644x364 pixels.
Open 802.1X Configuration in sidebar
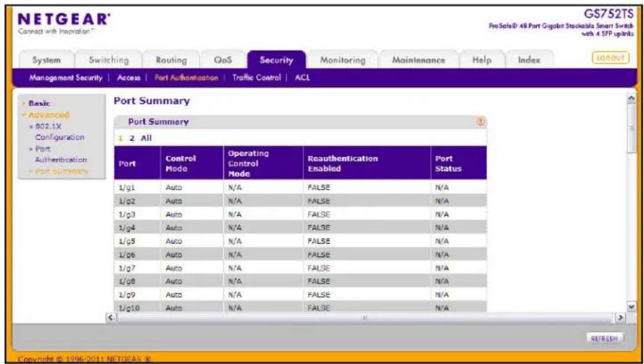[x=60, y=131]
